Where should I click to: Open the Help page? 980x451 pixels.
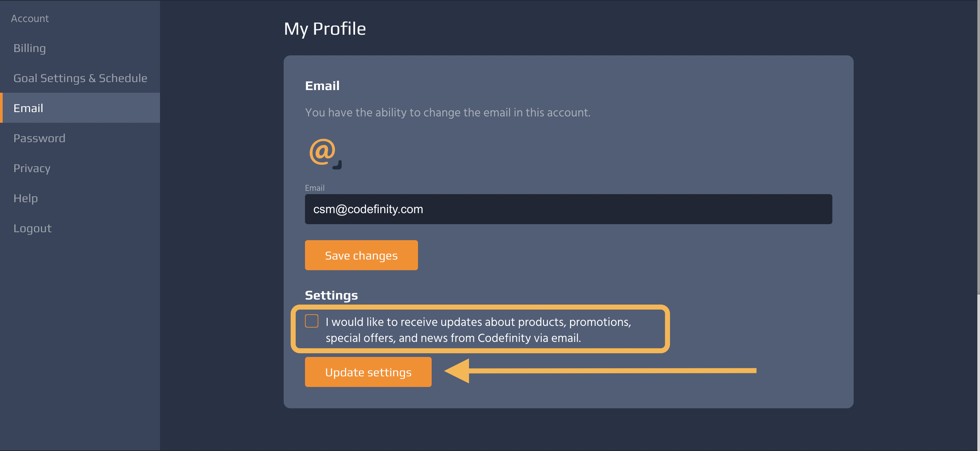(25, 198)
